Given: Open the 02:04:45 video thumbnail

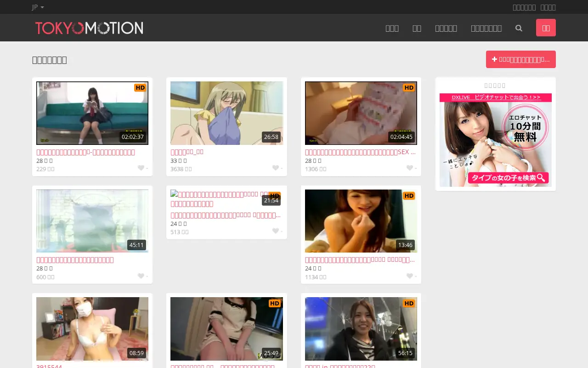Looking at the screenshot, I should [361, 113].
